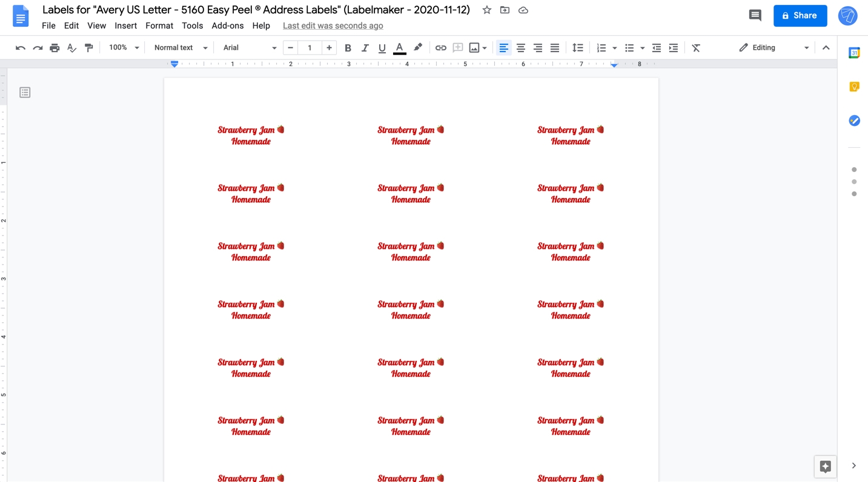Open the 100% zoom dropdown
The image size is (868, 482).
tap(124, 48)
